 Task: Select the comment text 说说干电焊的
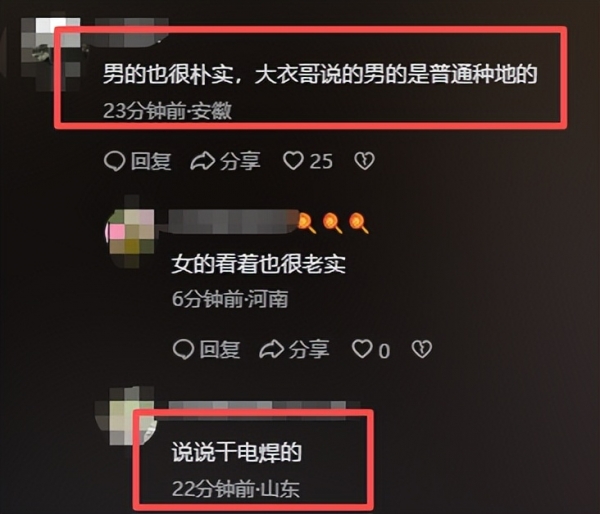[237, 453]
